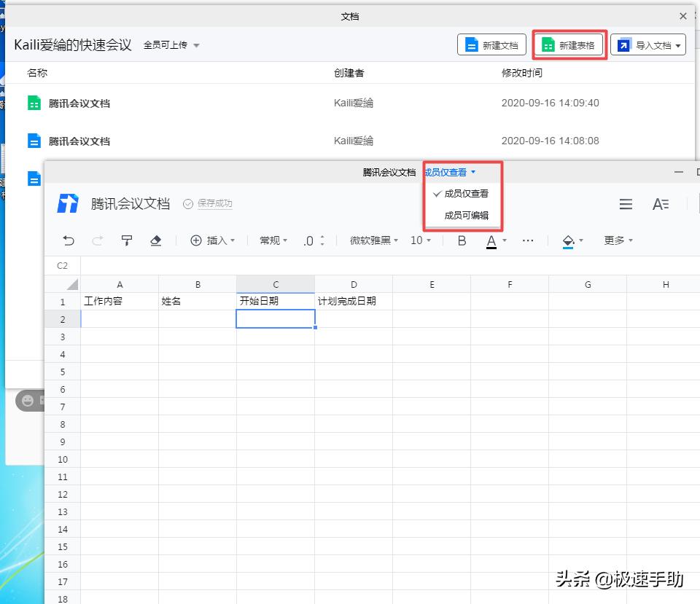Click the undo arrow icon
The image size is (700, 604).
[68, 240]
